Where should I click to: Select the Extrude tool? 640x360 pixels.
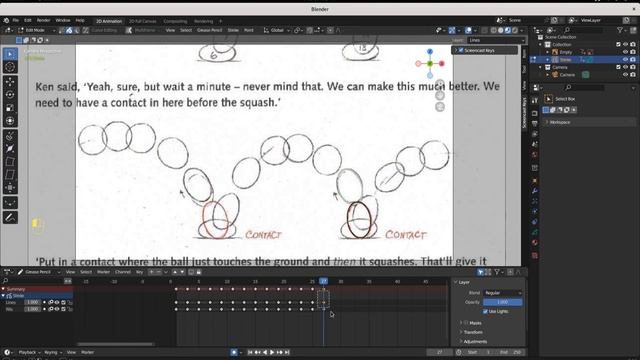coord(10,136)
